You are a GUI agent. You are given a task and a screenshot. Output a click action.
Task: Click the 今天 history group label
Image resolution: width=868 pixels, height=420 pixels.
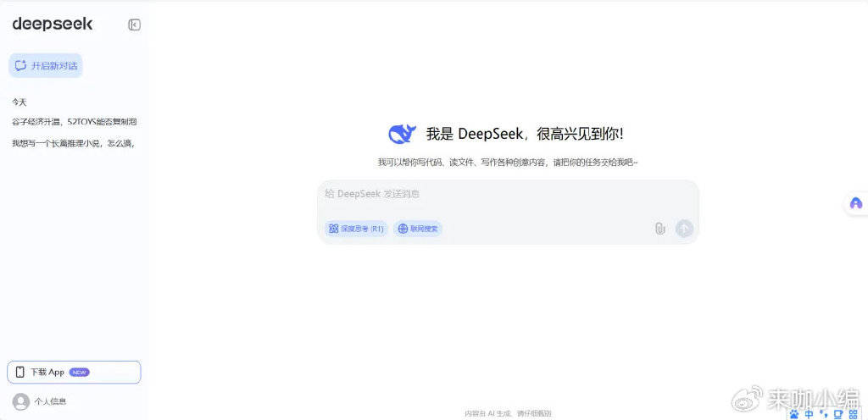pyautogui.click(x=19, y=102)
